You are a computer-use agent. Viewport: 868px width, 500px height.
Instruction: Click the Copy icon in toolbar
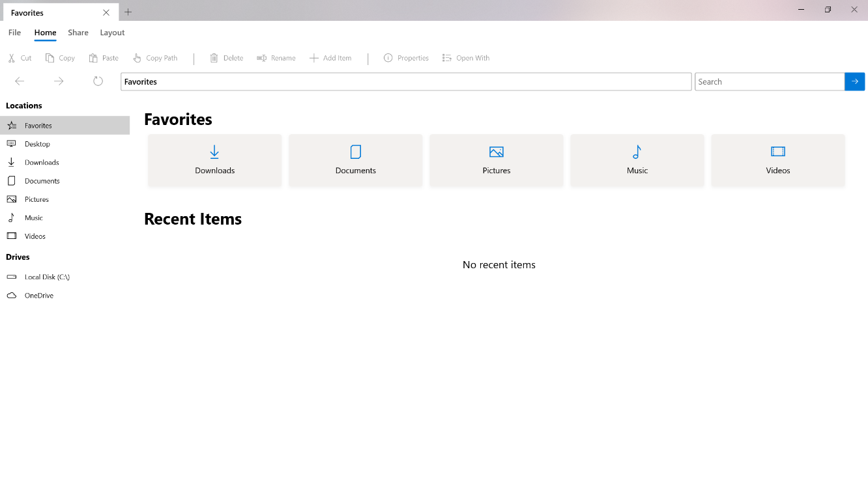(x=50, y=58)
